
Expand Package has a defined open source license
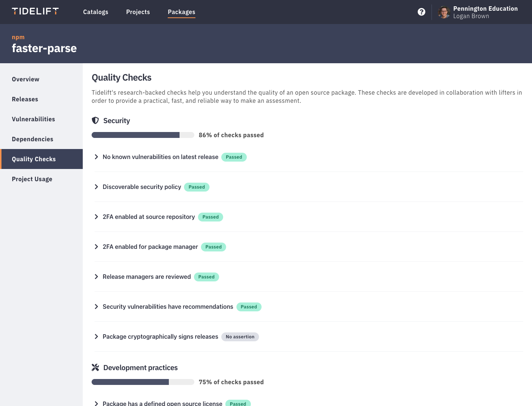[96, 403]
